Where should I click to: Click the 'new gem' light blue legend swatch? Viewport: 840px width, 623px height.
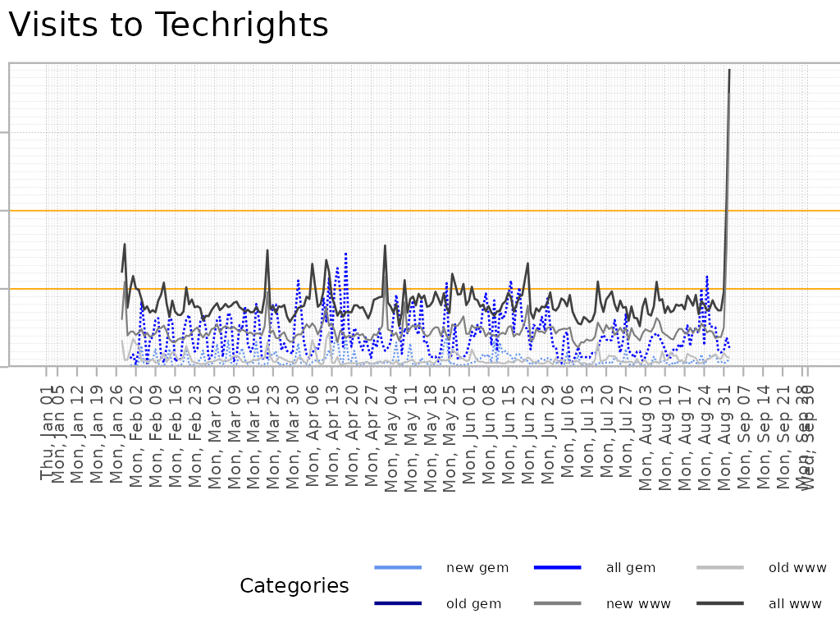point(398,567)
